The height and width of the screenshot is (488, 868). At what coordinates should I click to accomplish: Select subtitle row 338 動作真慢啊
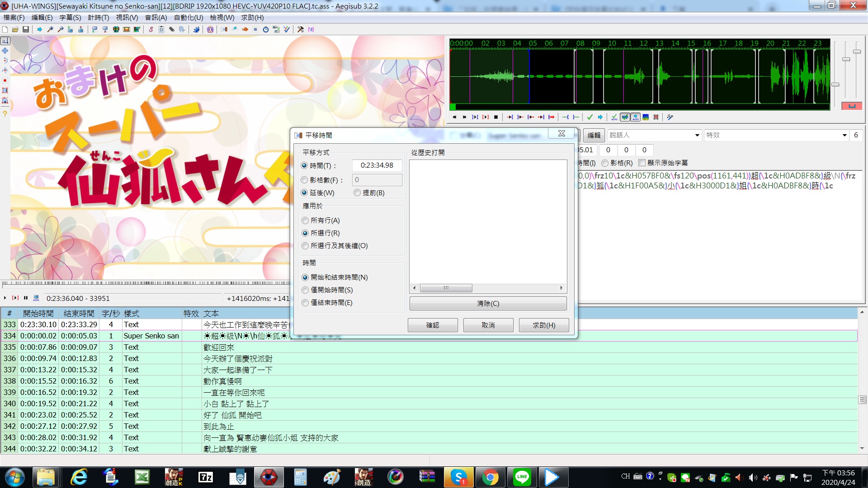point(429,381)
